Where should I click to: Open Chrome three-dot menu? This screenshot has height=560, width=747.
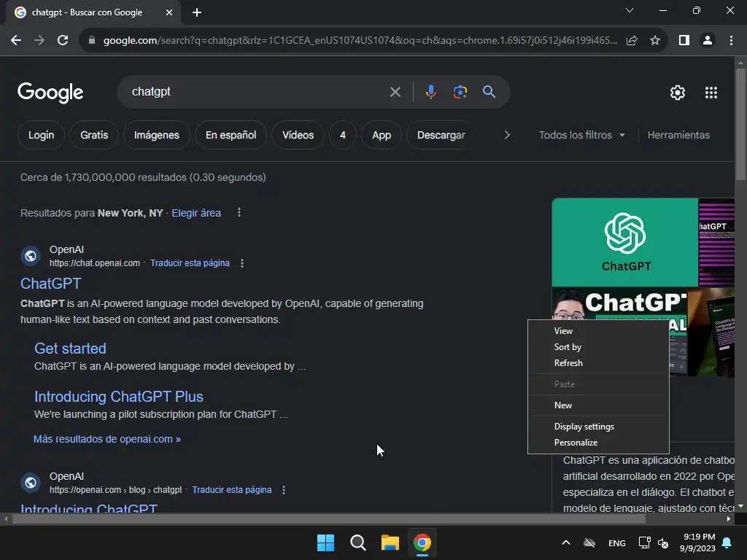point(731,41)
